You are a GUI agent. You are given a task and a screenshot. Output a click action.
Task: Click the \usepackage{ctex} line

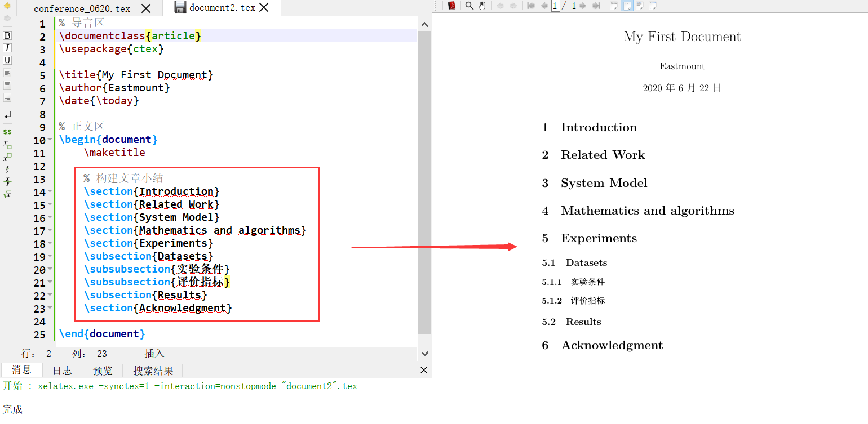click(112, 49)
